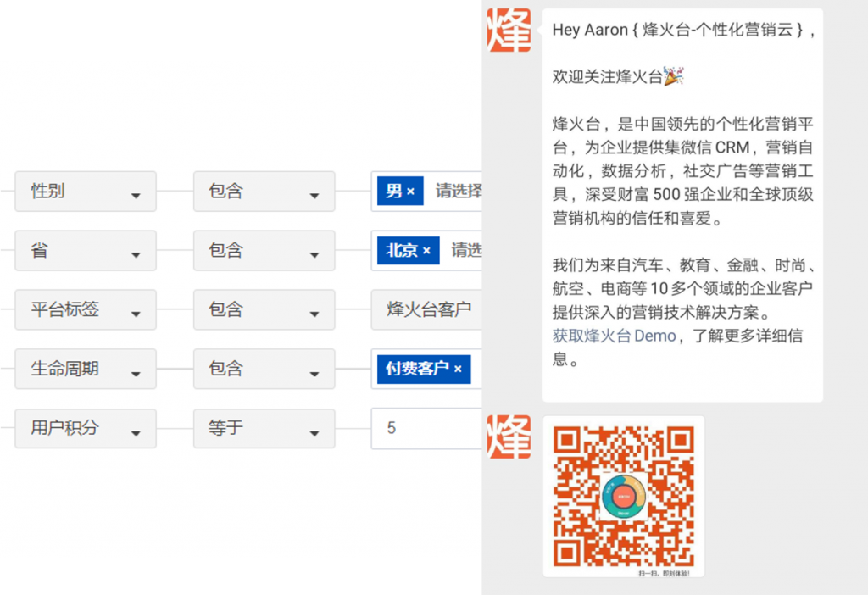The image size is (868, 595).
Task: Click the 请选择 placeholder in gender field
Action: point(458,192)
